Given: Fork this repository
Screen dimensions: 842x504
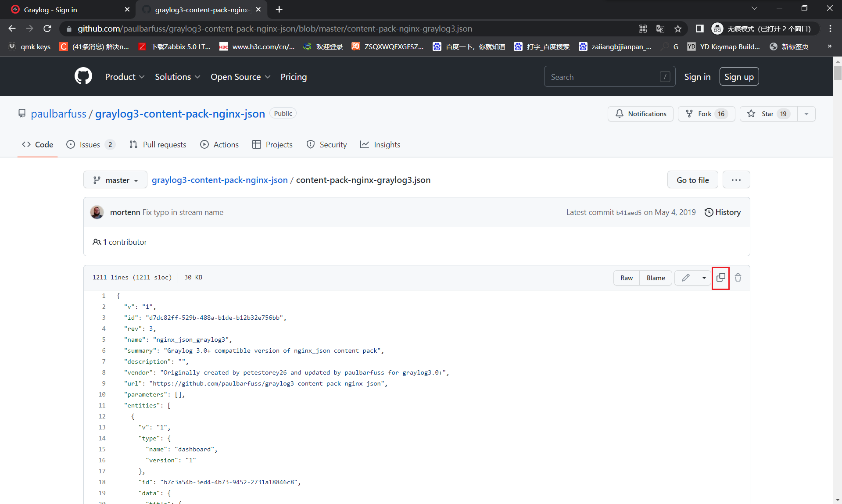Looking at the screenshot, I should (706, 114).
